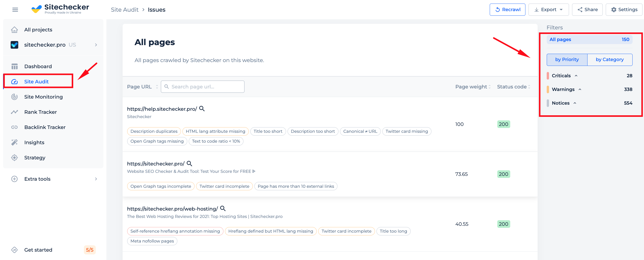
Task: Click the Site Audit gauge icon
Action: (x=14, y=82)
